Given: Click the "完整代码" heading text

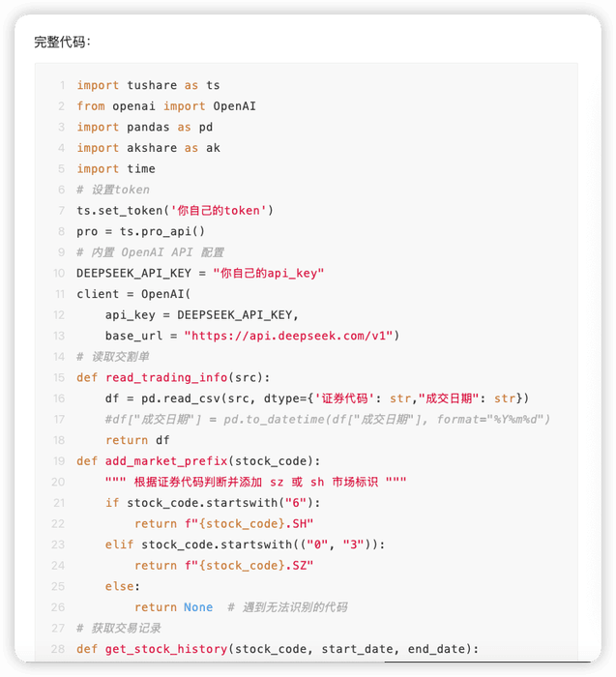Looking at the screenshot, I should pos(62,42).
